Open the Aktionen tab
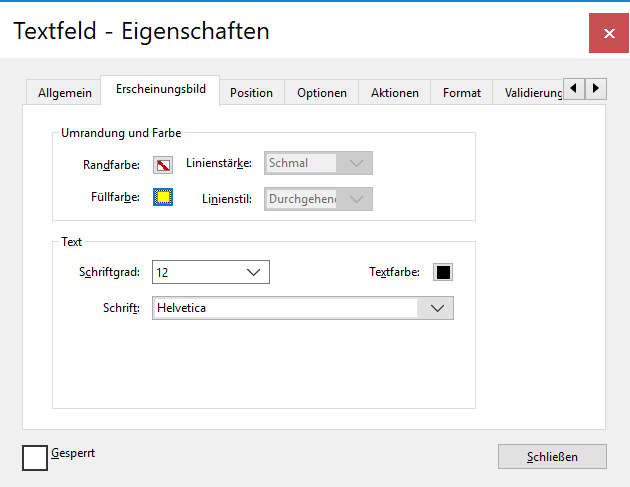The height and width of the screenshot is (487, 630). [x=395, y=92]
